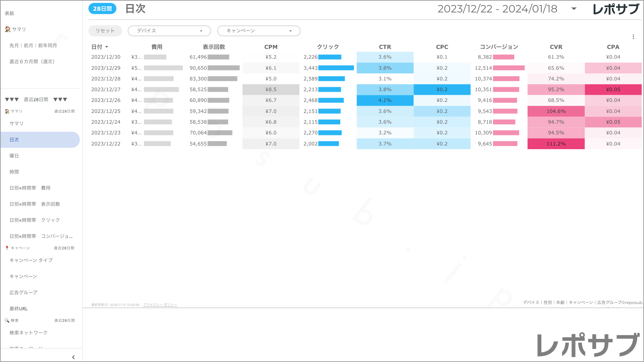Open 広告グループ page in sidebar

(23, 293)
